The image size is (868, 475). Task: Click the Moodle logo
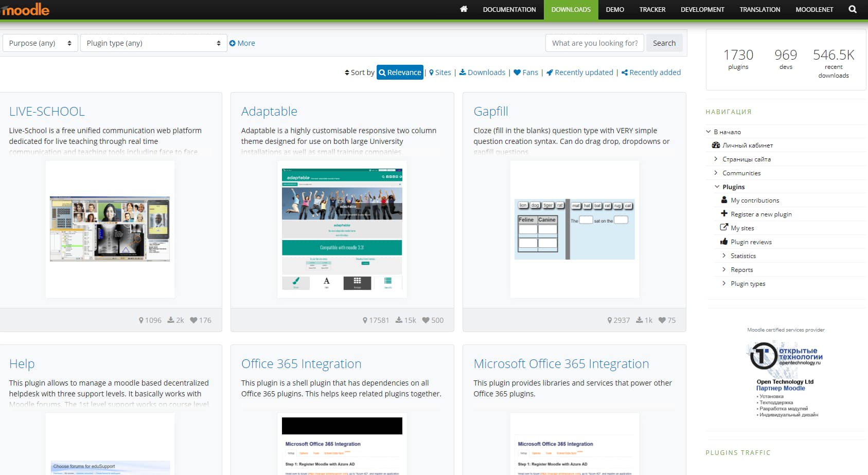pos(25,9)
